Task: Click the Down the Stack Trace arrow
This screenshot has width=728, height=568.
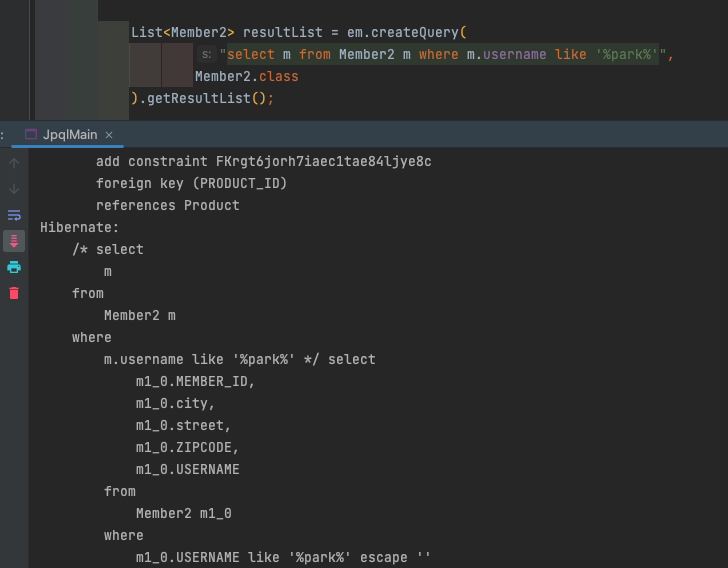Action: point(14,189)
